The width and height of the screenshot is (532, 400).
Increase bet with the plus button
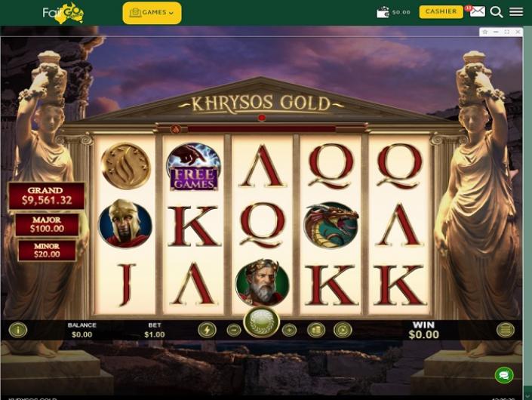[x=289, y=330]
